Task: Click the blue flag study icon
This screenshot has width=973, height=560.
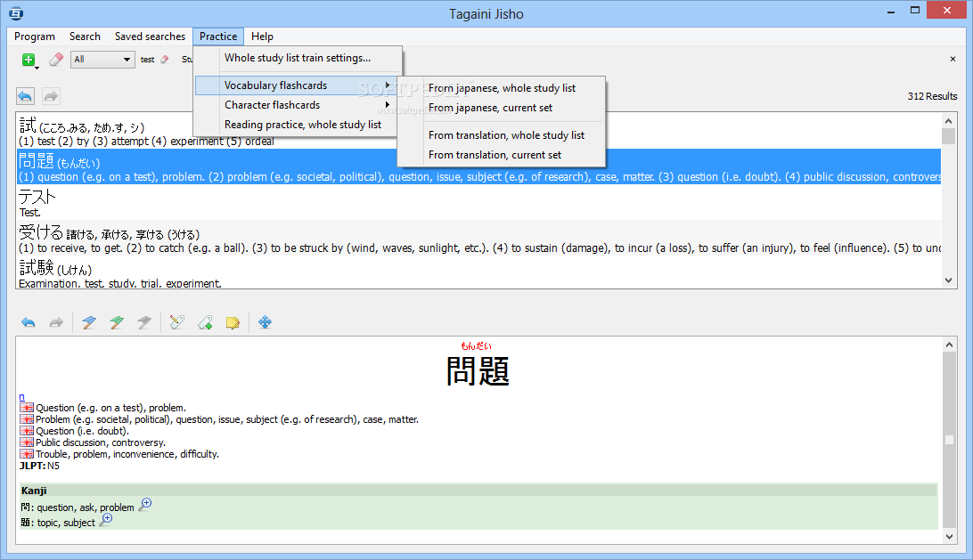Action: click(89, 322)
